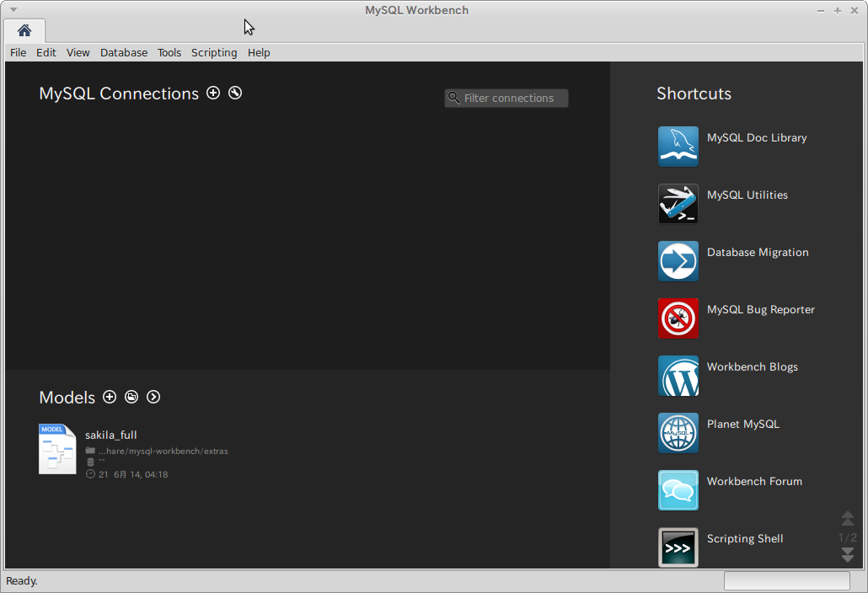Viewport: 868px width, 593px height.
Task: Click the sakila_full last-modified timestamp
Action: click(133, 474)
